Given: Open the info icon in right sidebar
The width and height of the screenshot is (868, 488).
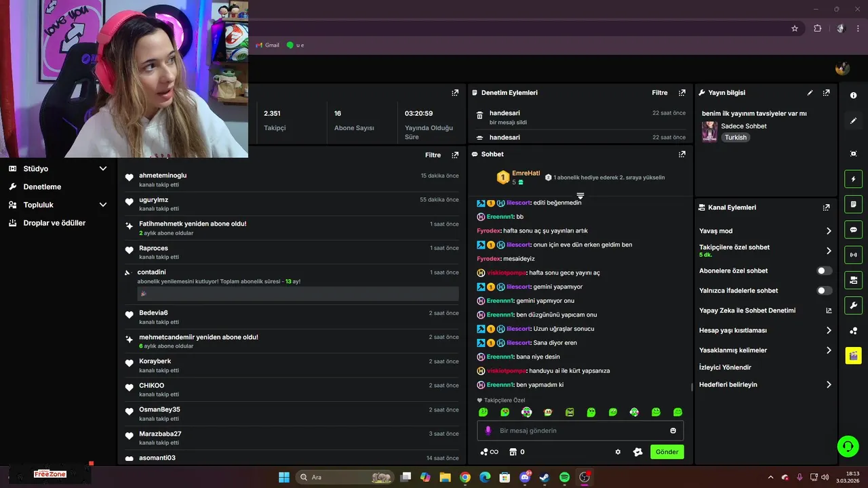Looking at the screenshot, I should [x=853, y=96].
